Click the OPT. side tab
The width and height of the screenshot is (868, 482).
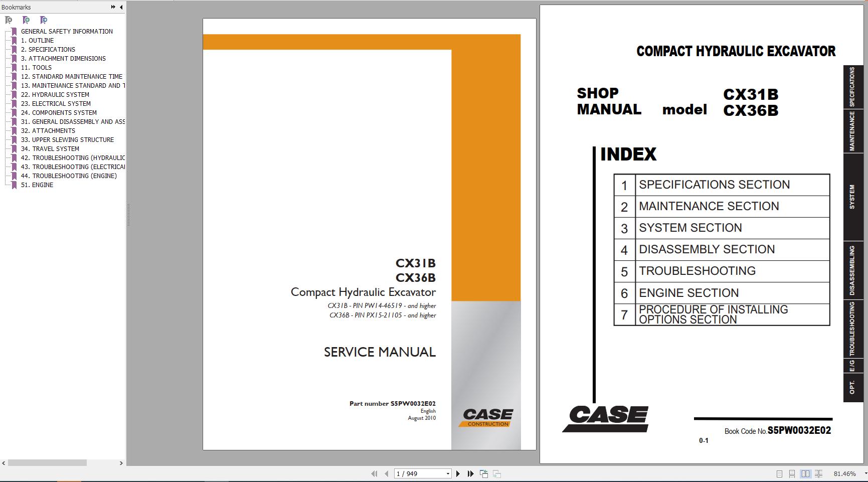(x=852, y=387)
